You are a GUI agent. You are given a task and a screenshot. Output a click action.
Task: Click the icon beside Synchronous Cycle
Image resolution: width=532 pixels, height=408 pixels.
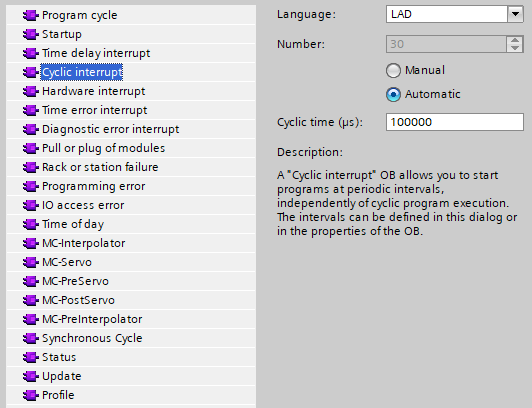tap(30, 338)
